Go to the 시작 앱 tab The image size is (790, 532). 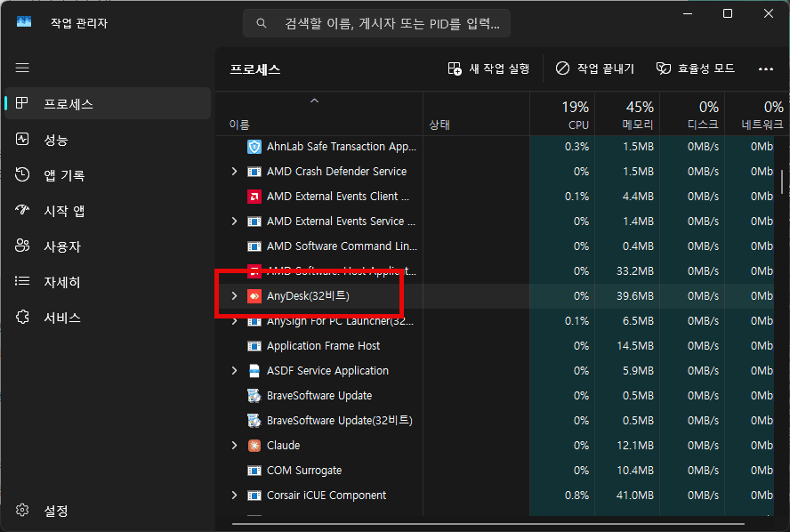108,211
